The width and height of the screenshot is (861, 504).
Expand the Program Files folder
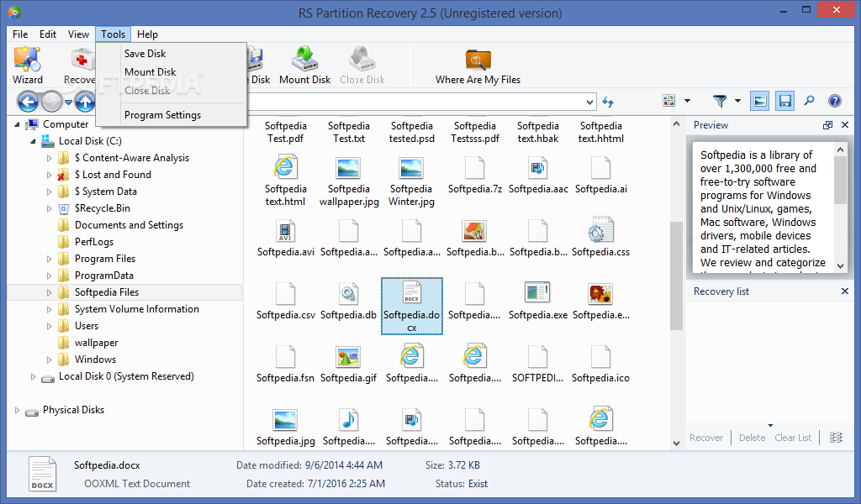point(49,259)
